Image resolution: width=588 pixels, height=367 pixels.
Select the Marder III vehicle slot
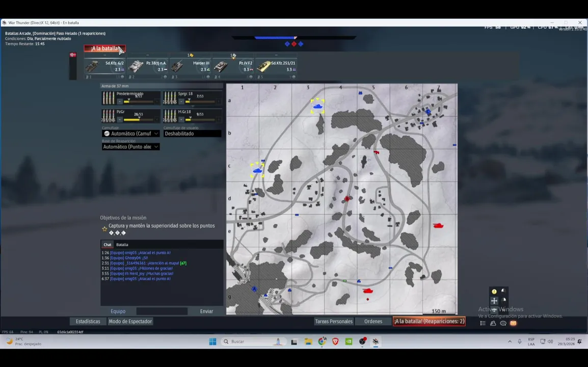click(190, 66)
